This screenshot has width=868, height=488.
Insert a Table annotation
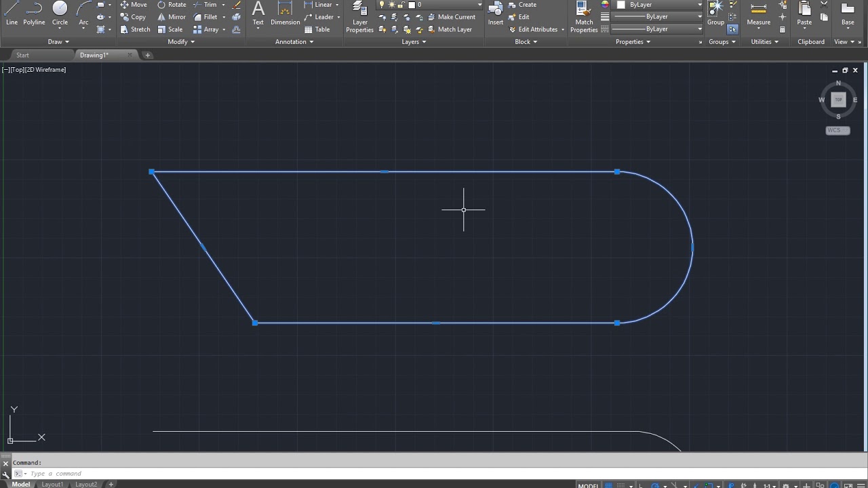pyautogui.click(x=317, y=29)
